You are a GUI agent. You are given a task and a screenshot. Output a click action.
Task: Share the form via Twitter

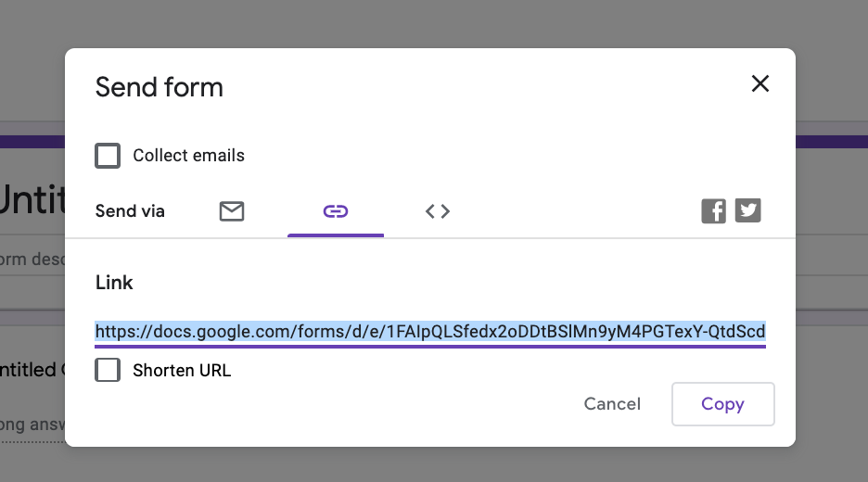point(748,211)
